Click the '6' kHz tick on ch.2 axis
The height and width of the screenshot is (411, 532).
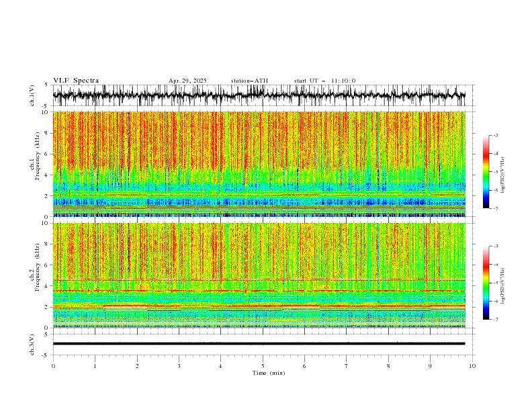pyautogui.click(x=47, y=265)
